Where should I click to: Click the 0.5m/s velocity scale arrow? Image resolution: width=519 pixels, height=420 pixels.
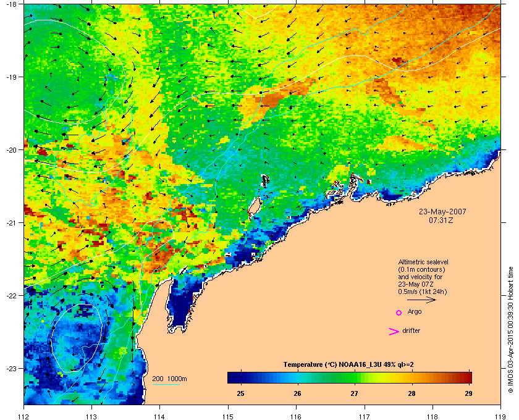click(421, 300)
